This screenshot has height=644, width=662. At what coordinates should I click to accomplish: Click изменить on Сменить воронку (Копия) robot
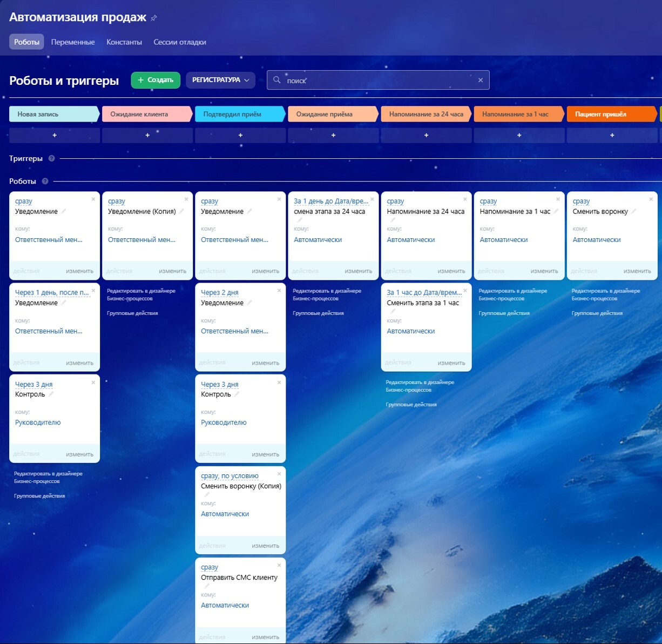[x=266, y=546]
